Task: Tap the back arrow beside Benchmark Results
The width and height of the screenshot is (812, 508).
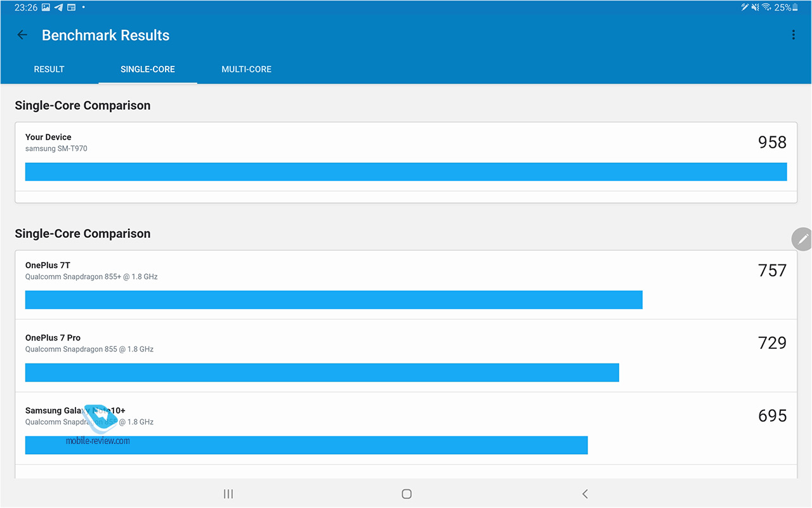Action: 22,36
